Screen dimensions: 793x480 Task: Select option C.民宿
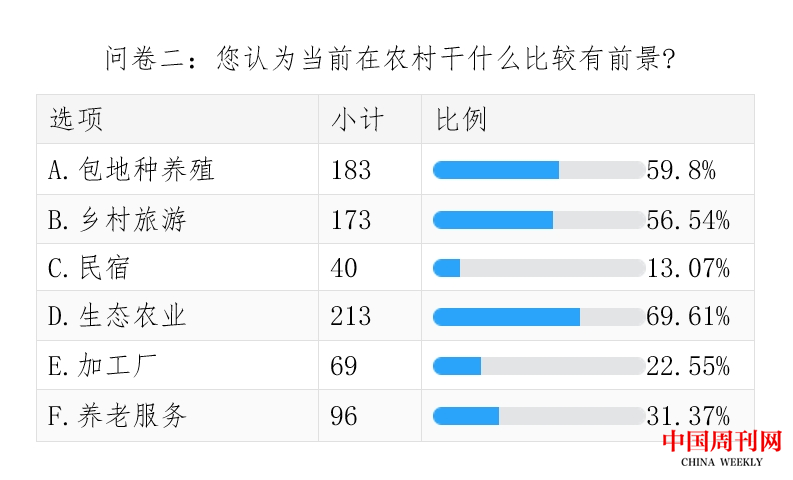tap(89, 268)
